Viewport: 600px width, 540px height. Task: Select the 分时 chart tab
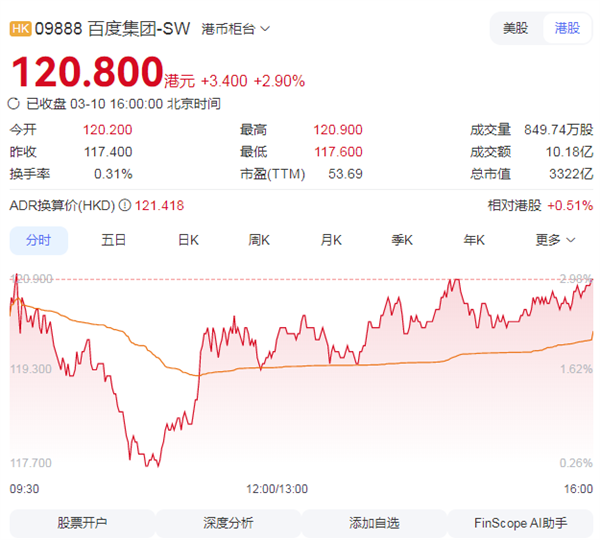pyautogui.click(x=39, y=240)
